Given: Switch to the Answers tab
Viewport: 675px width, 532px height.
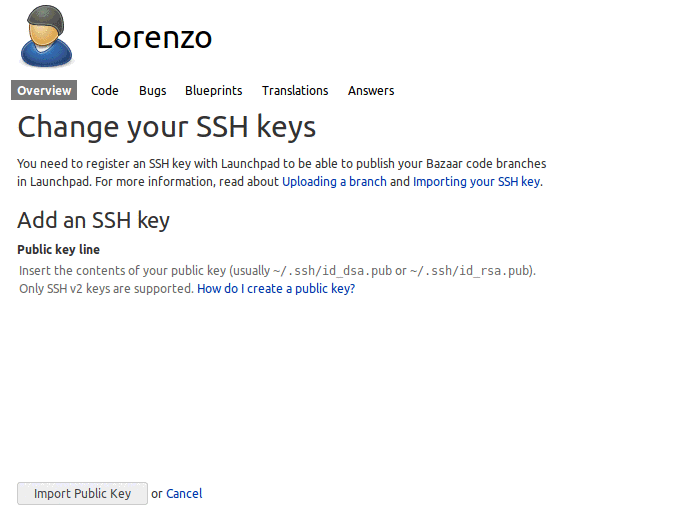Looking at the screenshot, I should 371,90.
